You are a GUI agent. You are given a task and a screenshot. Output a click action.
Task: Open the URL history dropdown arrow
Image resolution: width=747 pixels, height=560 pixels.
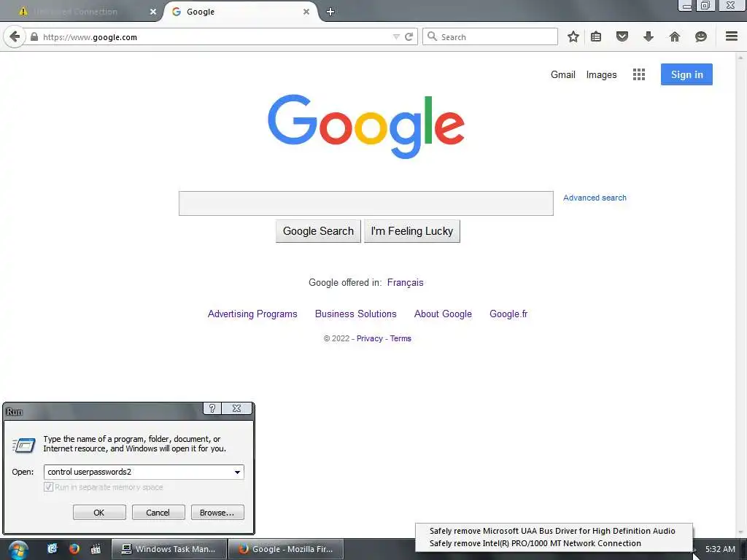[x=396, y=36]
